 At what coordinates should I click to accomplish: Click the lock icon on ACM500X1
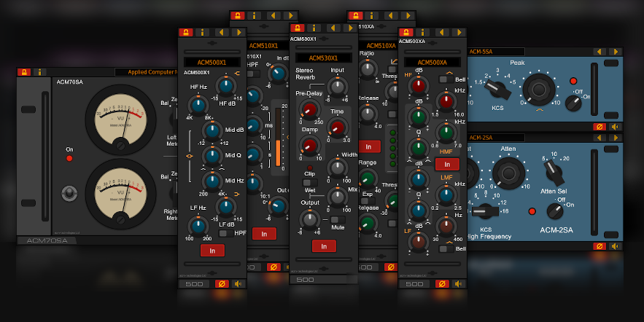point(185,33)
